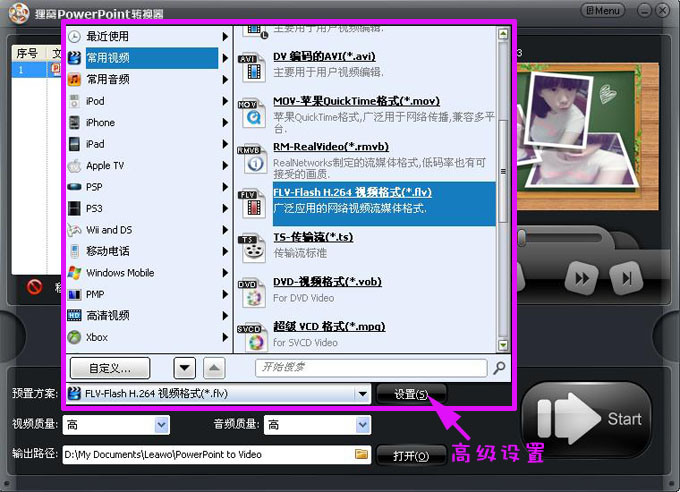Open the 预置方案 profile dropdown

pos(362,394)
